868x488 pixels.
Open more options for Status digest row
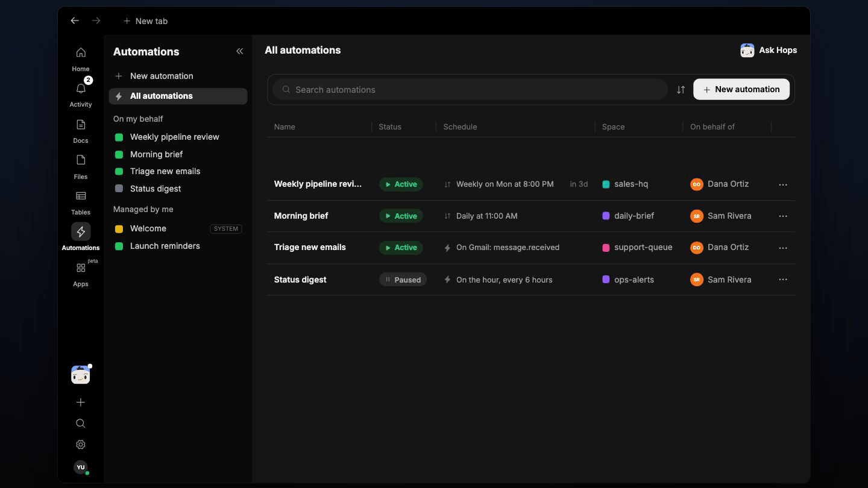click(783, 280)
